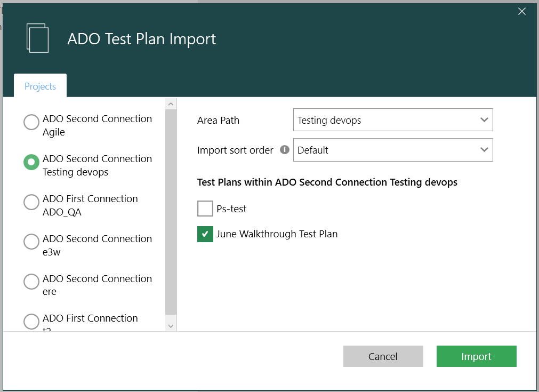
Task: Open the Area Path dropdown
Action: [393, 119]
